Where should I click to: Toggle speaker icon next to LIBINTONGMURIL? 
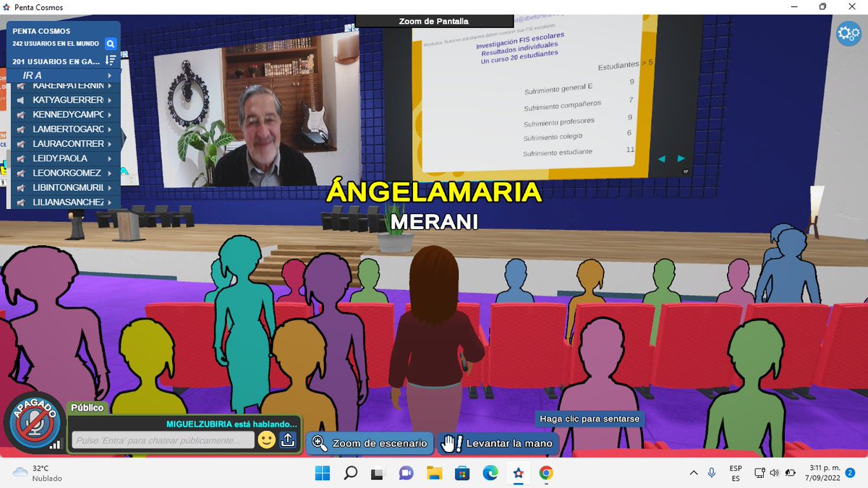point(21,187)
